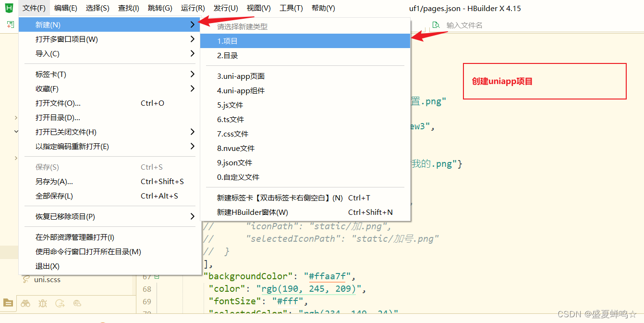This screenshot has height=323, width=644.
Task: Choose 新建HBuilder窗体(W) entry
Action: (x=305, y=212)
